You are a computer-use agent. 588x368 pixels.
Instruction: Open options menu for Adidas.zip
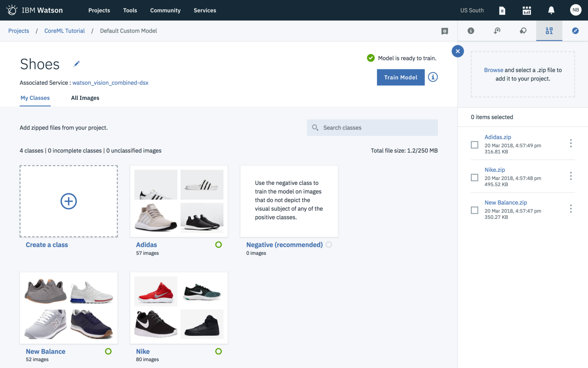pos(570,143)
